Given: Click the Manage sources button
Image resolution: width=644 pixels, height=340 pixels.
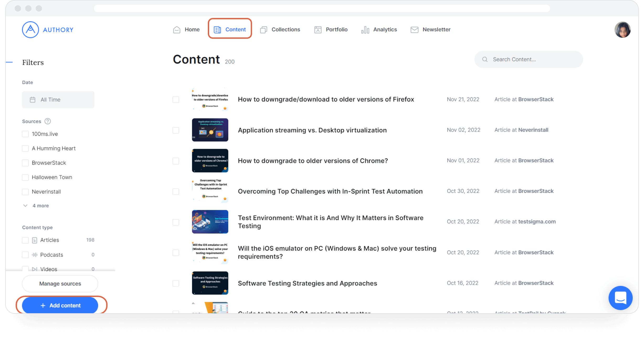Looking at the screenshot, I should [60, 283].
